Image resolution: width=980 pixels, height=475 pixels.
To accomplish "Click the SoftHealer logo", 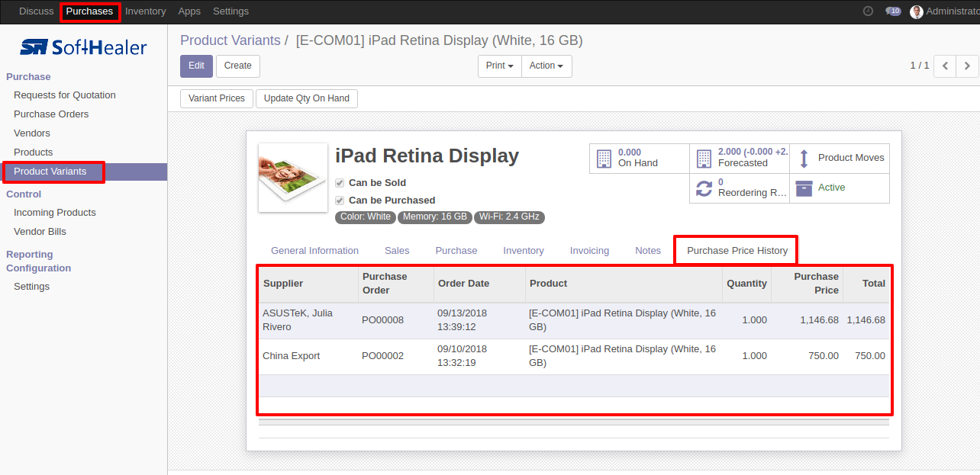I will (x=83, y=47).
